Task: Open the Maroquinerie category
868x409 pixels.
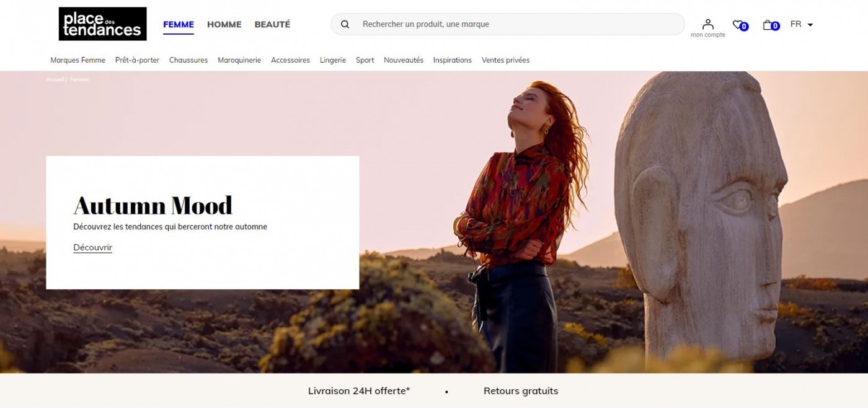Action: point(239,60)
